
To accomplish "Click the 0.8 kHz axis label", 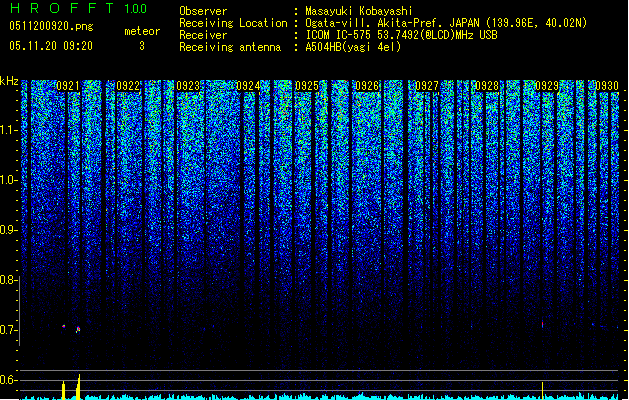I will pyautogui.click(x=8, y=280).
